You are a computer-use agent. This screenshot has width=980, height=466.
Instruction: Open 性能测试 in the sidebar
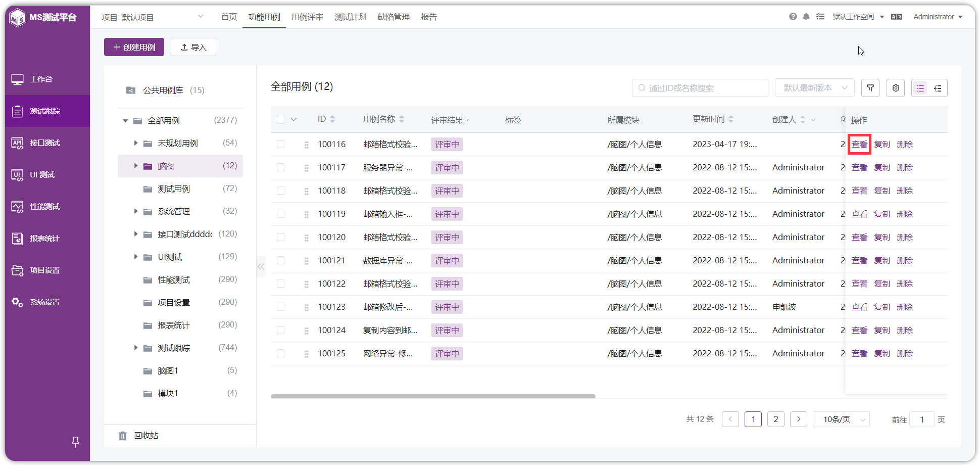[x=47, y=207]
